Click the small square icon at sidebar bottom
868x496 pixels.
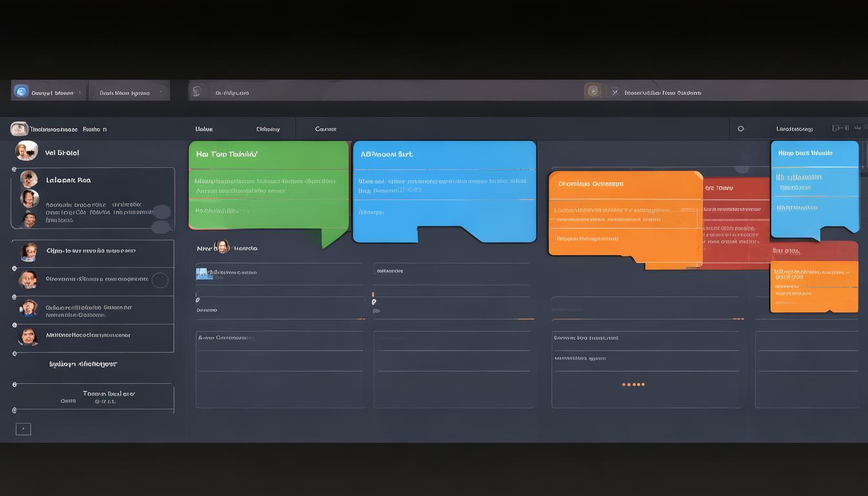click(x=23, y=429)
